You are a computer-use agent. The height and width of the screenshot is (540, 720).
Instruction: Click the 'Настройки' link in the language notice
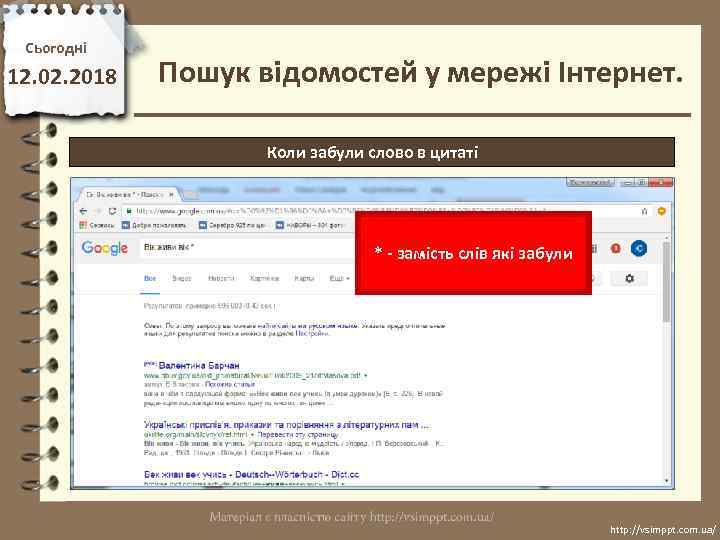click(312, 334)
